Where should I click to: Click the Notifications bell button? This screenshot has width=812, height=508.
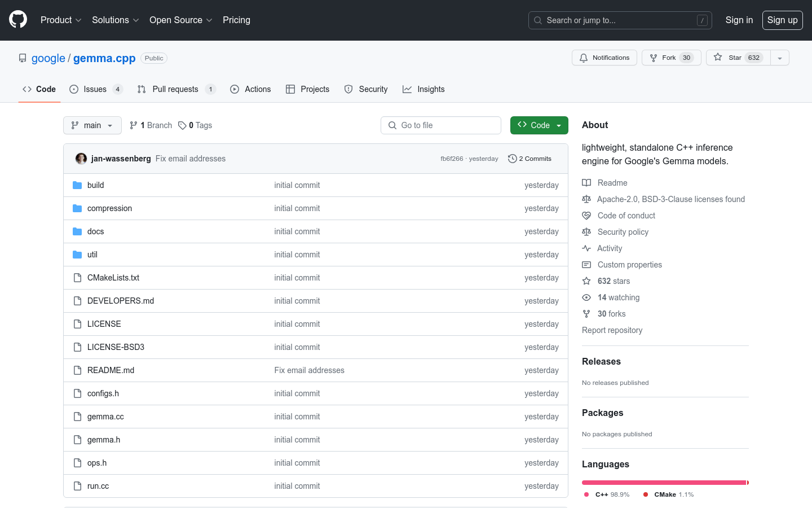604,58
